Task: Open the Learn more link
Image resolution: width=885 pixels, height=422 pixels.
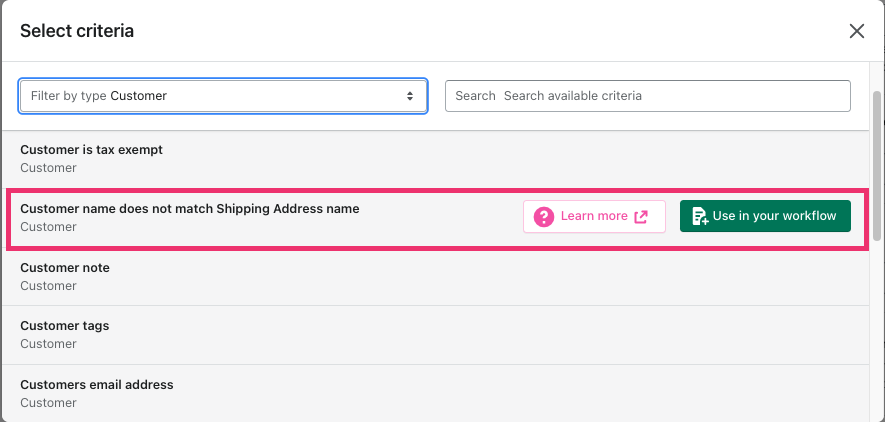Action: [x=594, y=216]
